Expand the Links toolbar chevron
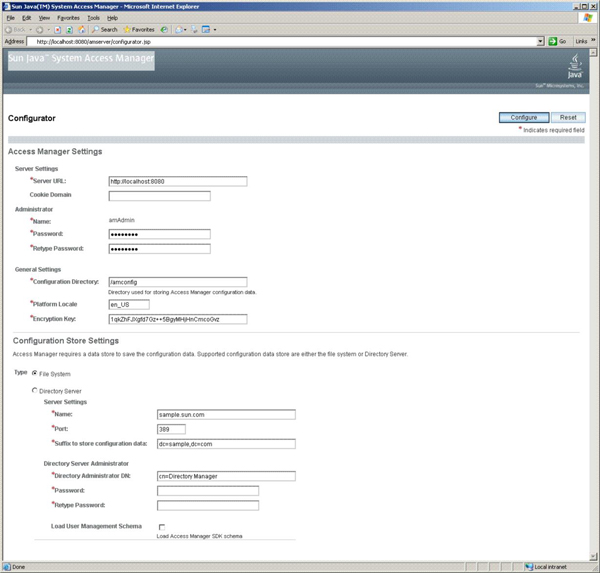Image resolution: width=600 pixels, height=573 pixels. (593, 40)
